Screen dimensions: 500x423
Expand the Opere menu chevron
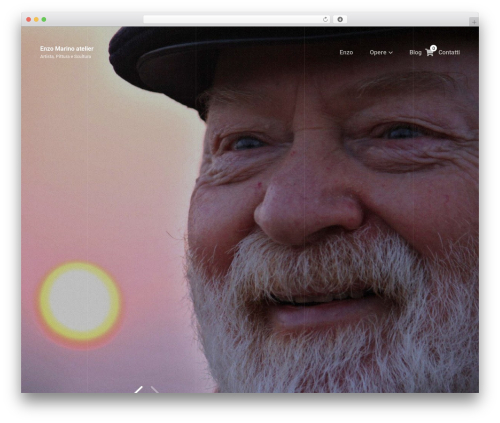[391, 53]
